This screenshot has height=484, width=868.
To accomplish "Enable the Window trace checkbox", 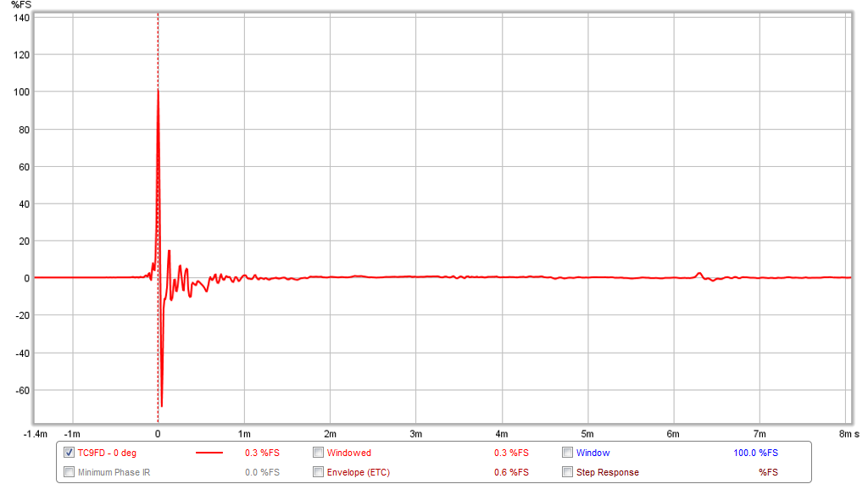I will (x=567, y=453).
